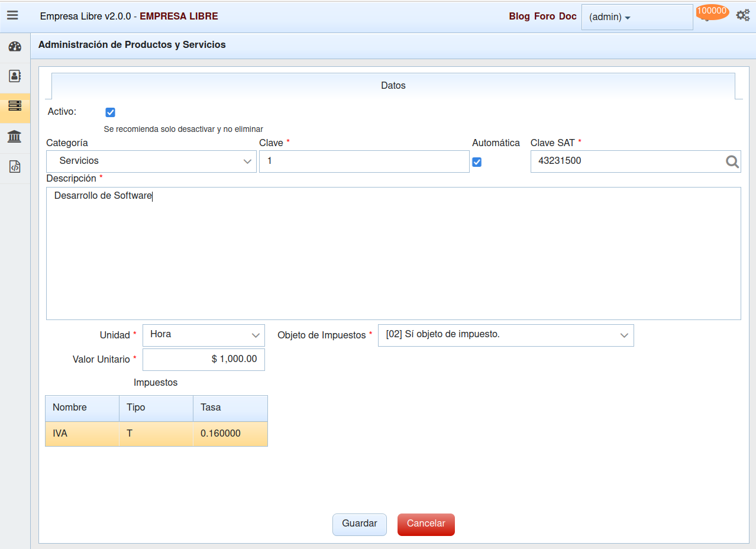
Task: Uncheck the Activo checkbox
Action: [110, 112]
